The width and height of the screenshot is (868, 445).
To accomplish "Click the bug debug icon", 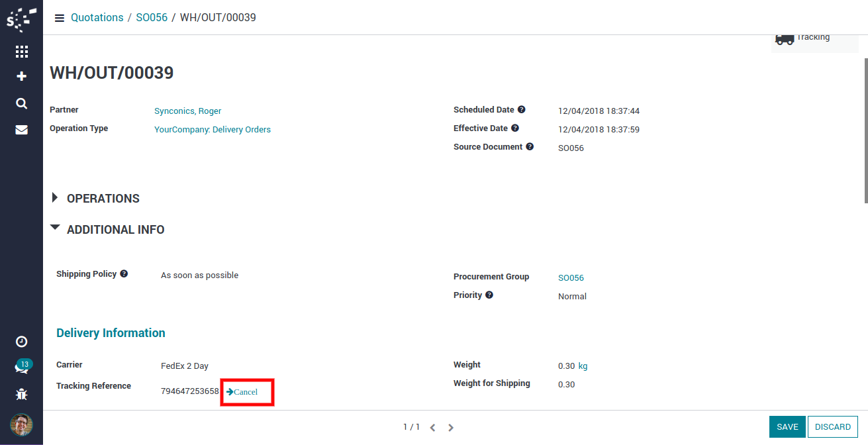I will click(21, 395).
